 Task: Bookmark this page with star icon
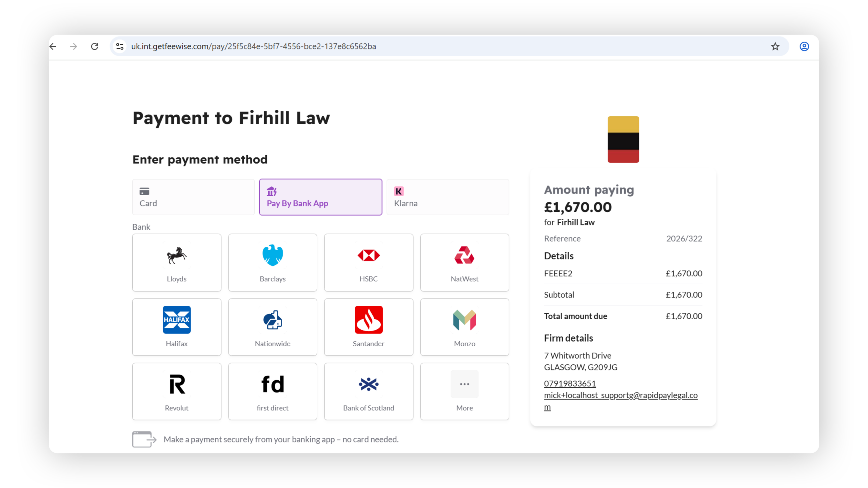tap(775, 46)
